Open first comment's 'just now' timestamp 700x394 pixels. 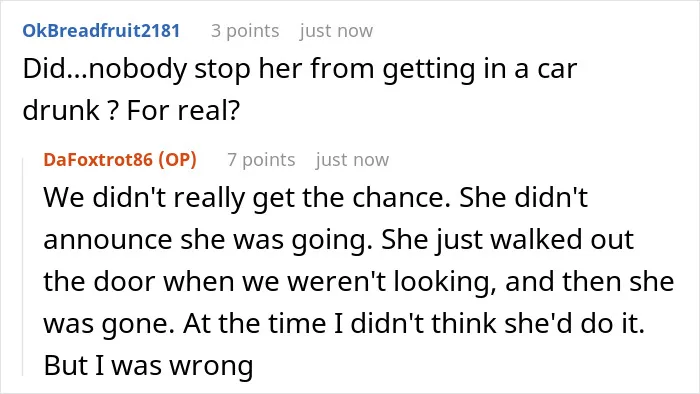[x=336, y=31]
